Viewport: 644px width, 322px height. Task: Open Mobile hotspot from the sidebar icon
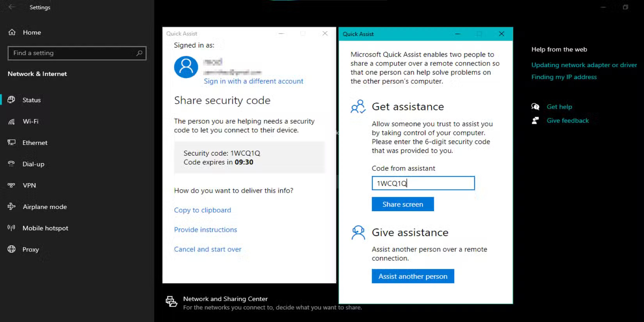pyautogui.click(x=12, y=228)
